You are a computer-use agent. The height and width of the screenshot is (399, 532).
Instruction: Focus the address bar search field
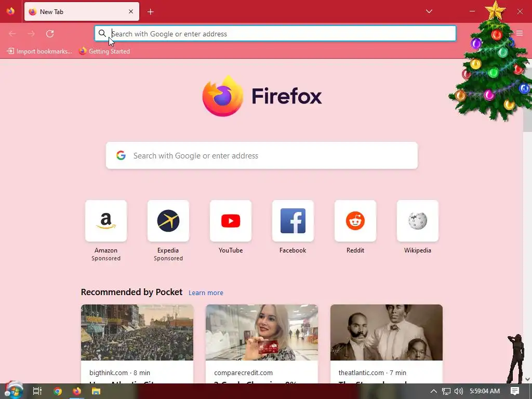(275, 34)
